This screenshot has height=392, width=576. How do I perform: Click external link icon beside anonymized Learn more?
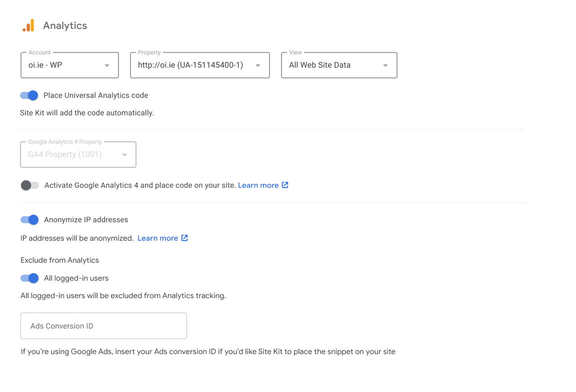click(x=184, y=238)
